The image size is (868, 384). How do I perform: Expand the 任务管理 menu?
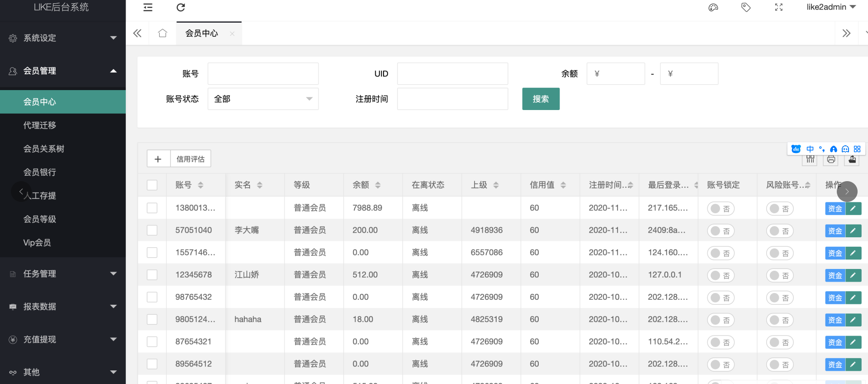pos(63,274)
